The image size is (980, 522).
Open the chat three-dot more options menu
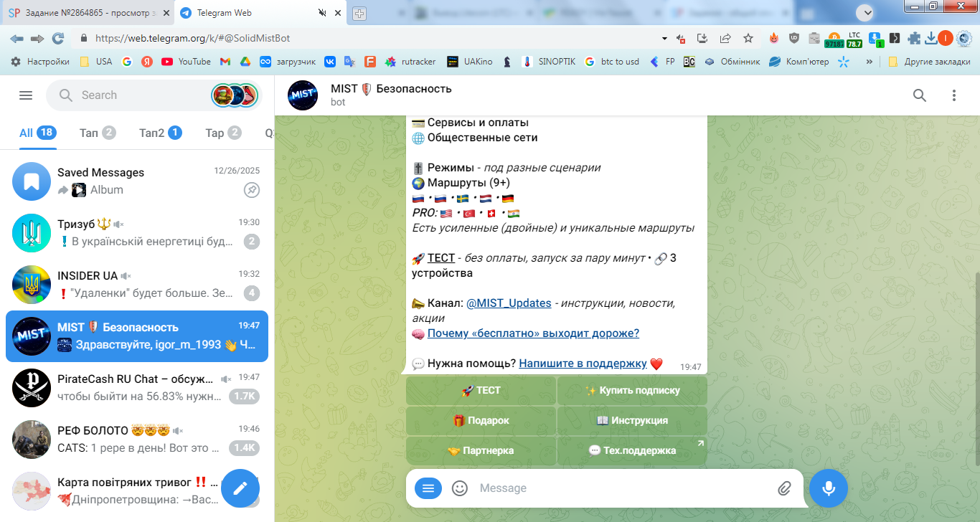(953, 95)
